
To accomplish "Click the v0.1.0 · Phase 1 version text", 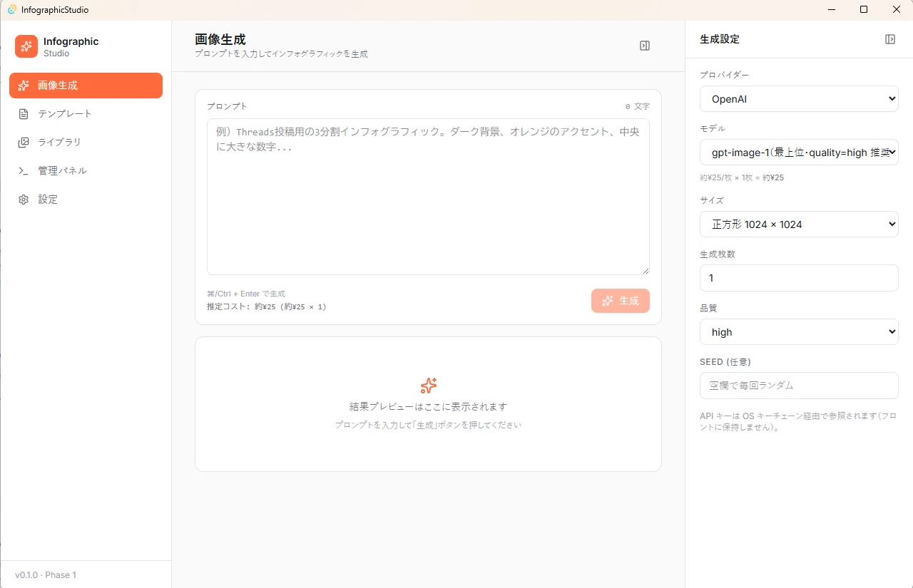I will [46, 575].
